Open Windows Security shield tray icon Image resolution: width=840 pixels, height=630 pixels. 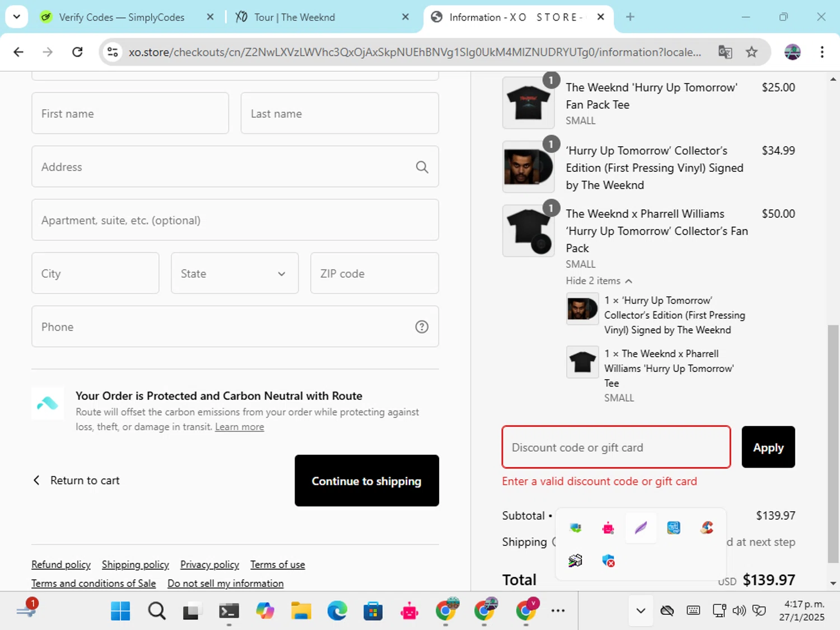pos(608,561)
